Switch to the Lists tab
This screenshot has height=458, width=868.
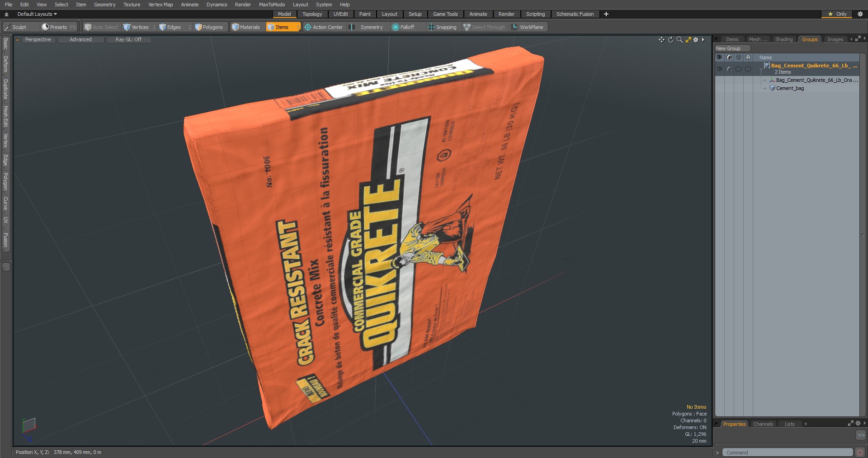pyautogui.click(x=789, y=424)
